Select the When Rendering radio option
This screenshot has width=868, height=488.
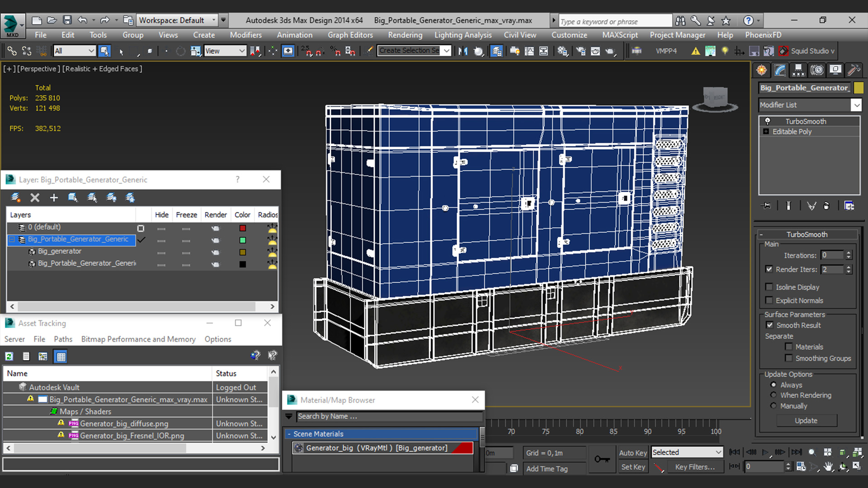point(774,395)
